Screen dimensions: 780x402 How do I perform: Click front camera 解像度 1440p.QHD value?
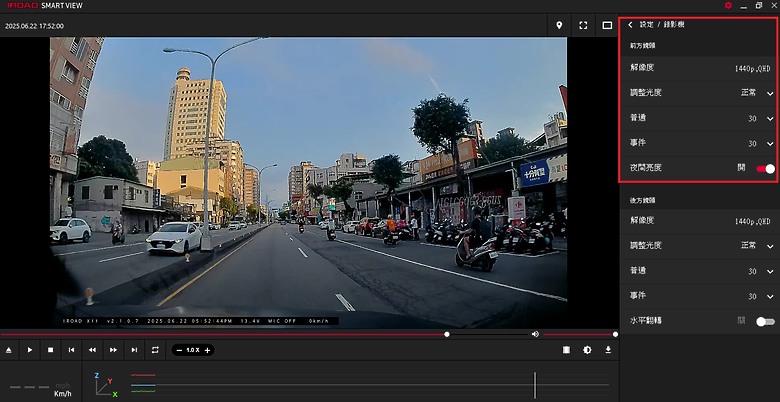752,69
